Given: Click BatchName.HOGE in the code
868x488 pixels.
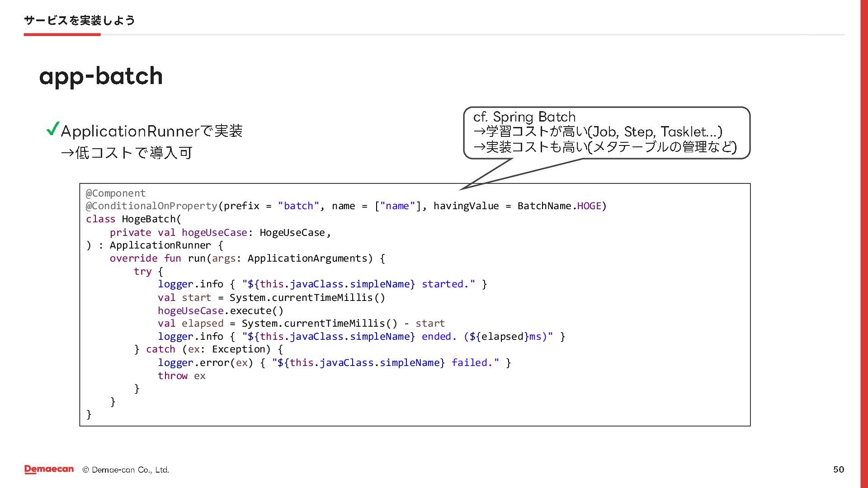Looking at the screenshot, I should coord(559,206).
